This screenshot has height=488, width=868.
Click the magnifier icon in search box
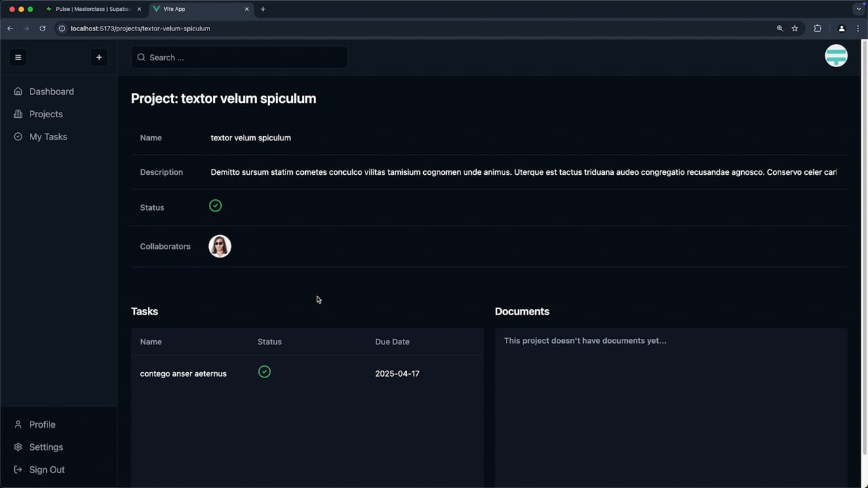tap(141, 58)
